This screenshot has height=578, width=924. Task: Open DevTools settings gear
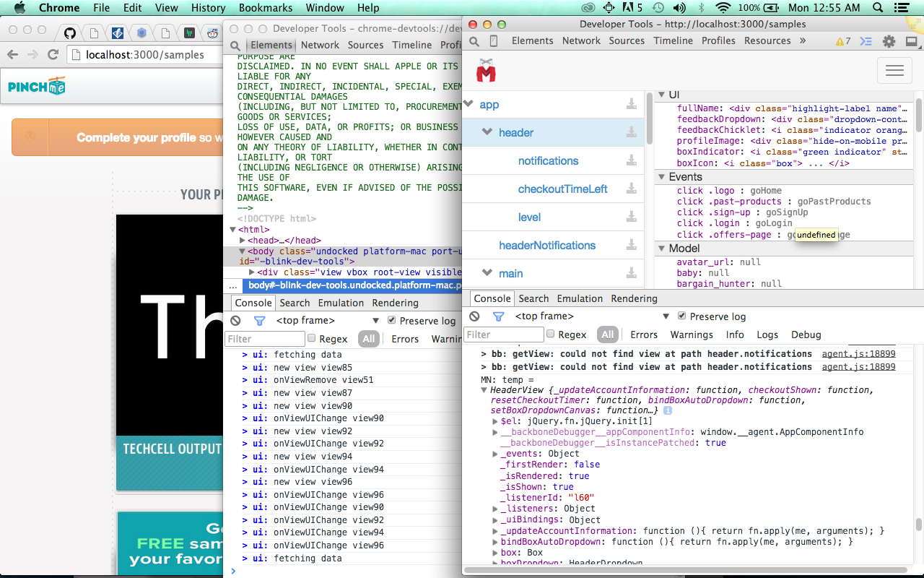point(889,41)
